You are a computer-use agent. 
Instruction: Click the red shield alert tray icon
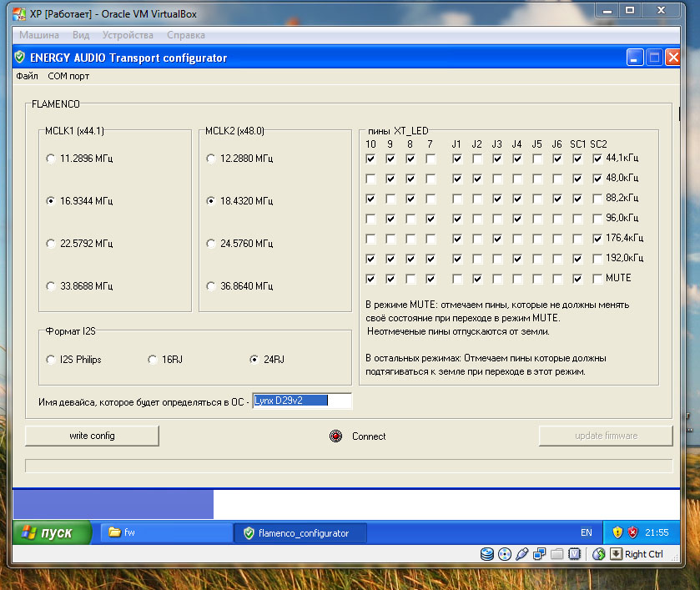pos(632,532)
